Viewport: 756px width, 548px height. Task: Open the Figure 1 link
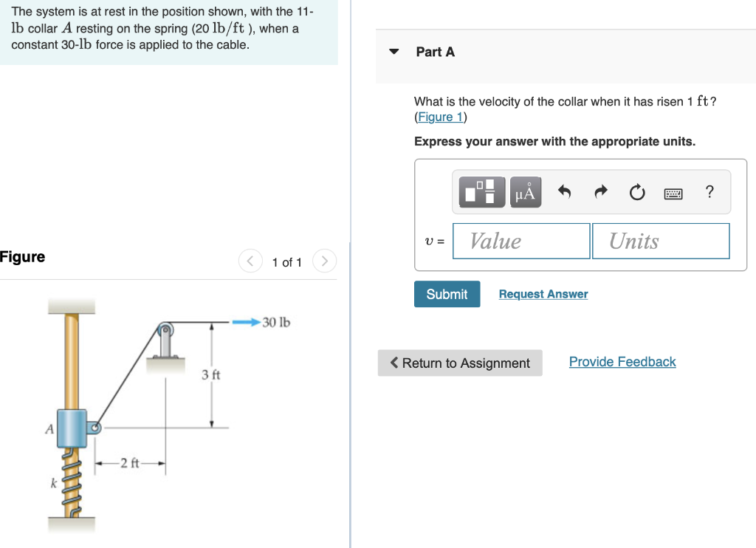point(439,117)
